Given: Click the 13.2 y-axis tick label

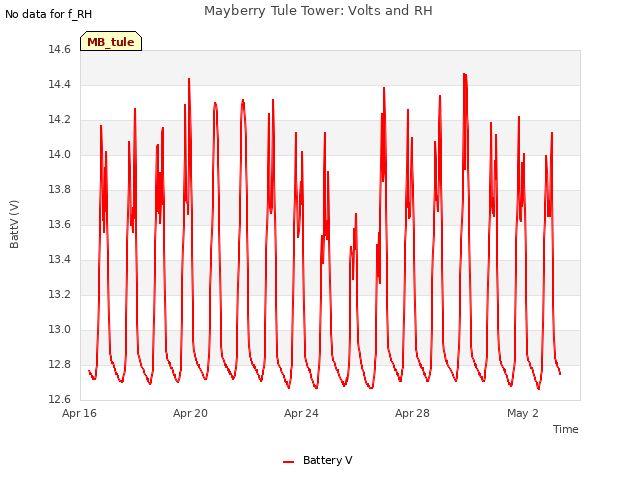Looking at the screenshot, I should (x=60, y=295).
